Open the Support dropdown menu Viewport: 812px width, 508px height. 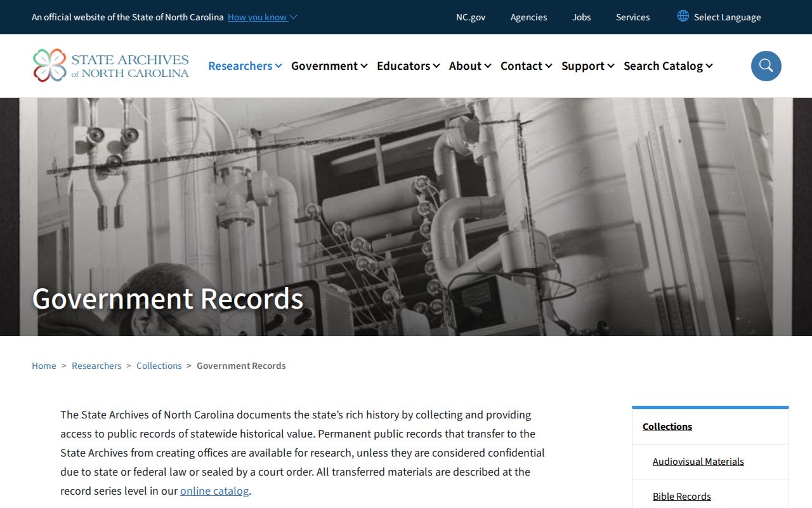(x=588, y=66)
